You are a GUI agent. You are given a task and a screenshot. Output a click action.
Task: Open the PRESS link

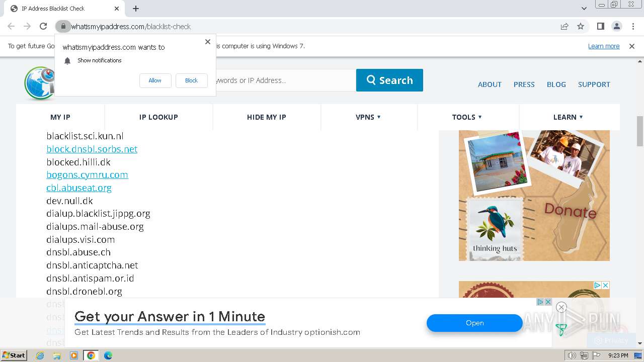coord(524,84)
